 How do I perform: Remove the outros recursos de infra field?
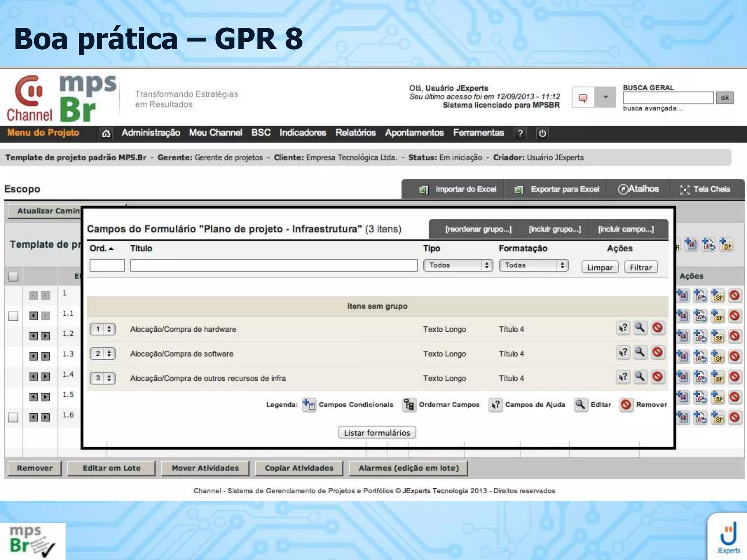click(657, 377)
